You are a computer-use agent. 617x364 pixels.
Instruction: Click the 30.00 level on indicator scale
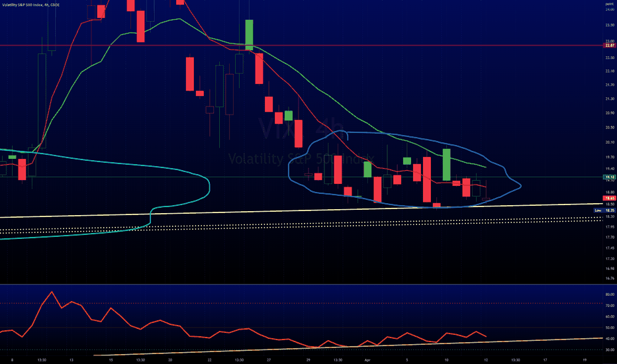tap(610, 350)
